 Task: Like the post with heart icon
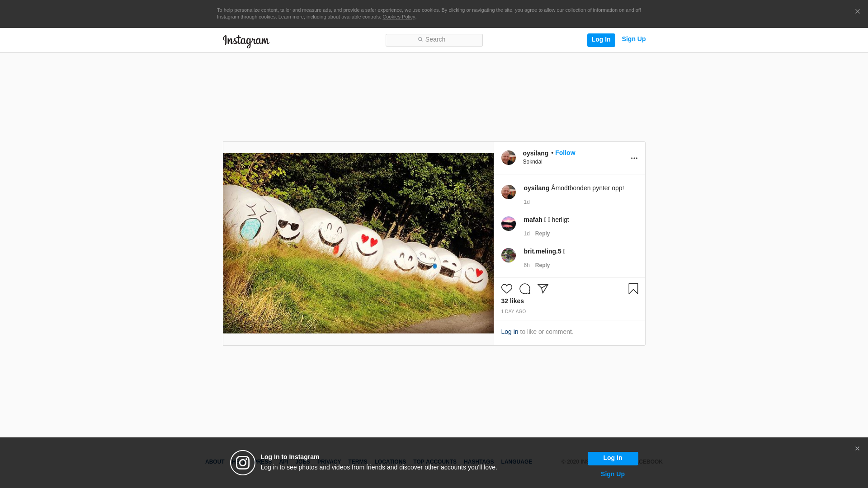[x=507, y=289]
